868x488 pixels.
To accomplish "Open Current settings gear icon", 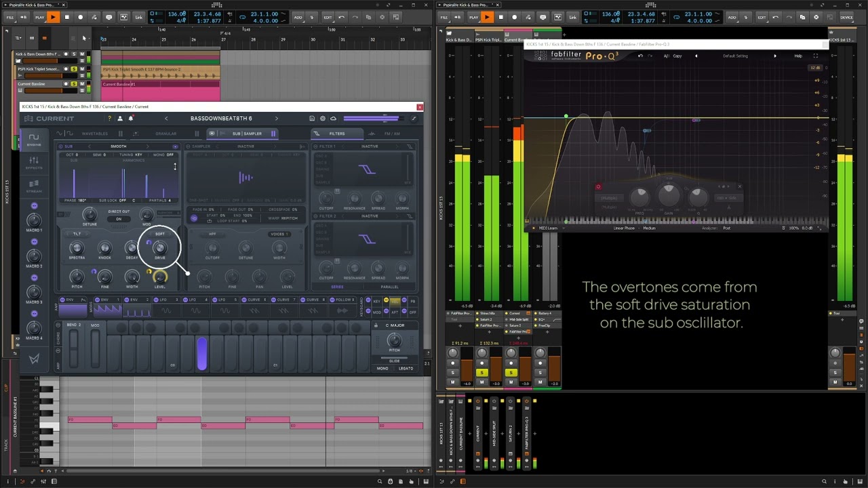I will [x=323, y=119].
